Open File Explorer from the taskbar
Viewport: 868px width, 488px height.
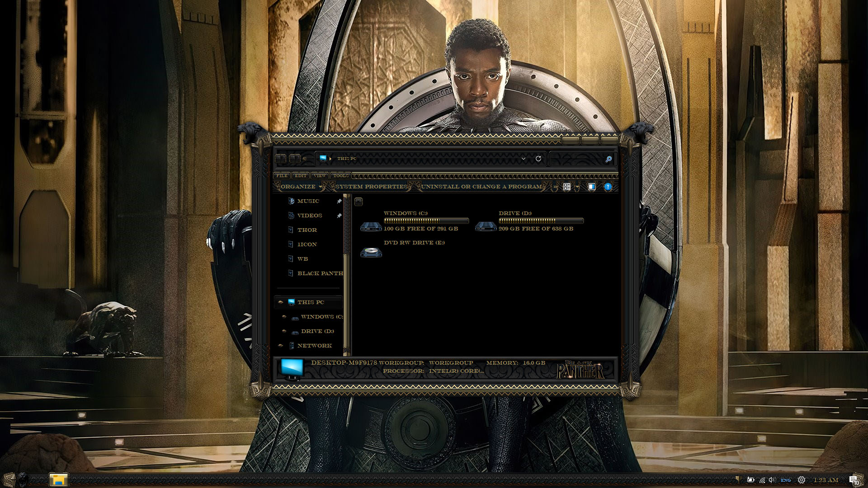(x=58, y=479)
